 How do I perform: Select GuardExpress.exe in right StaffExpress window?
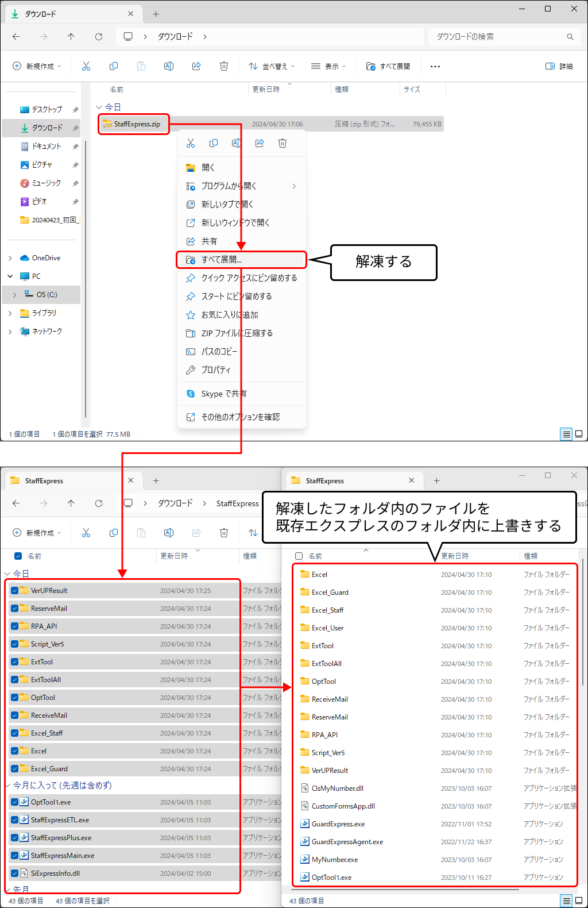(x=338, y=824)
